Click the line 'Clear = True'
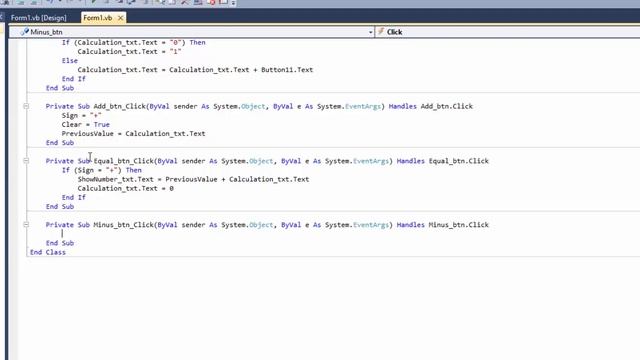Screen dimensions: 640x360 pyautogui.click(x=86, y=124)
